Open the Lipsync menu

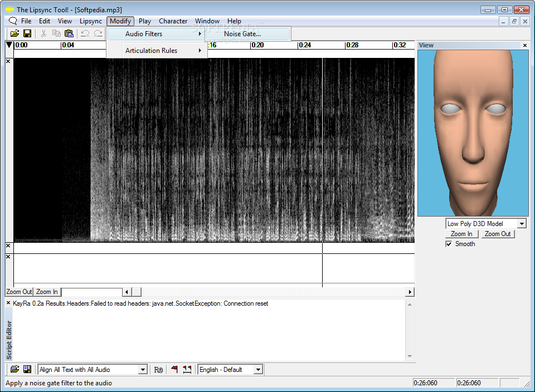(x=91, y=21)
